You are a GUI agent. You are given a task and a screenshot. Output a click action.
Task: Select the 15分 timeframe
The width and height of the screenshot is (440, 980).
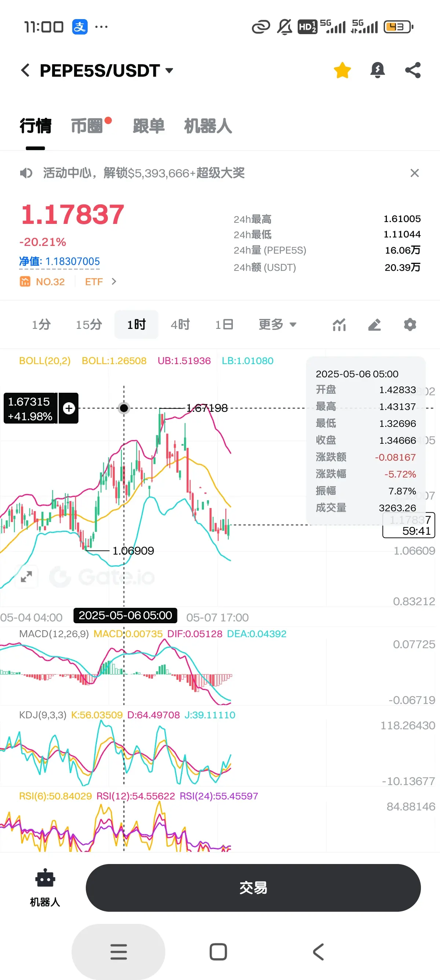click(89, 324)
